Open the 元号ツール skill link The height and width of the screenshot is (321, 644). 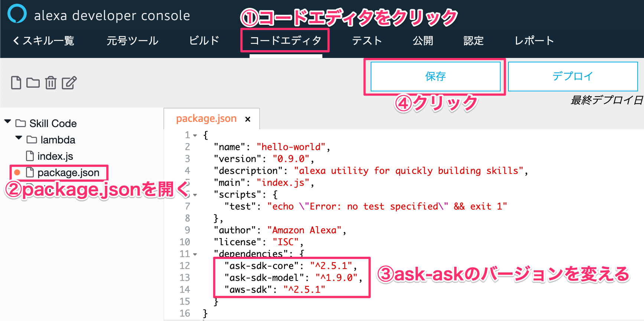[133, 40]
